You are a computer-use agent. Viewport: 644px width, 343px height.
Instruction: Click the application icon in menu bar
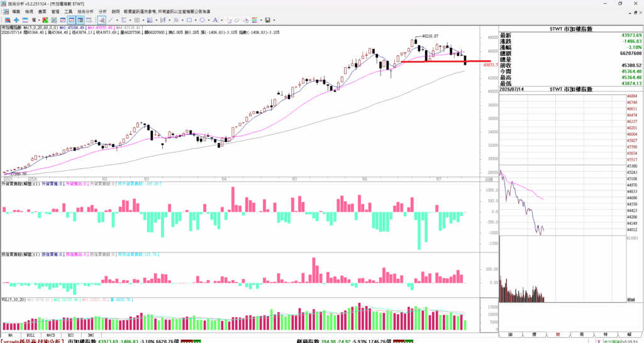[6, 11]
